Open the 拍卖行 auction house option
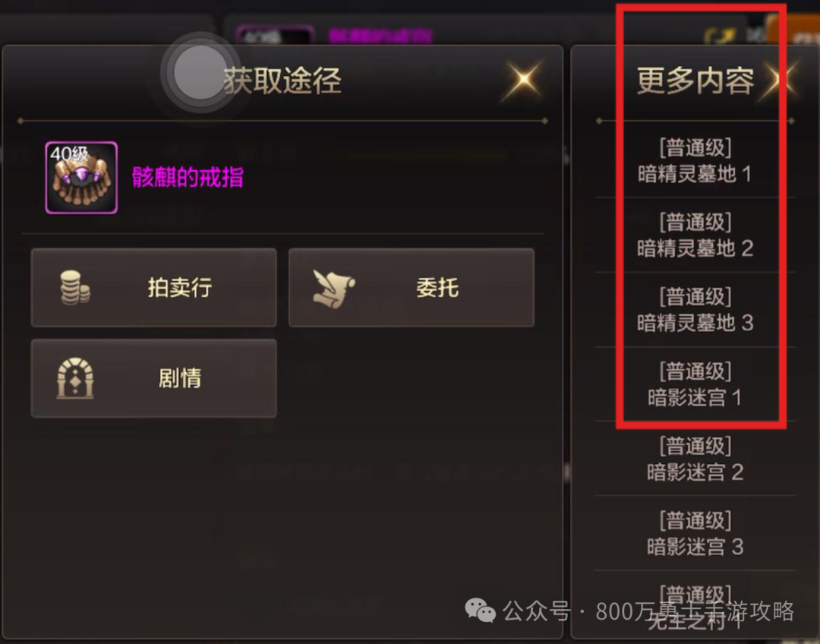 (153, 288)
